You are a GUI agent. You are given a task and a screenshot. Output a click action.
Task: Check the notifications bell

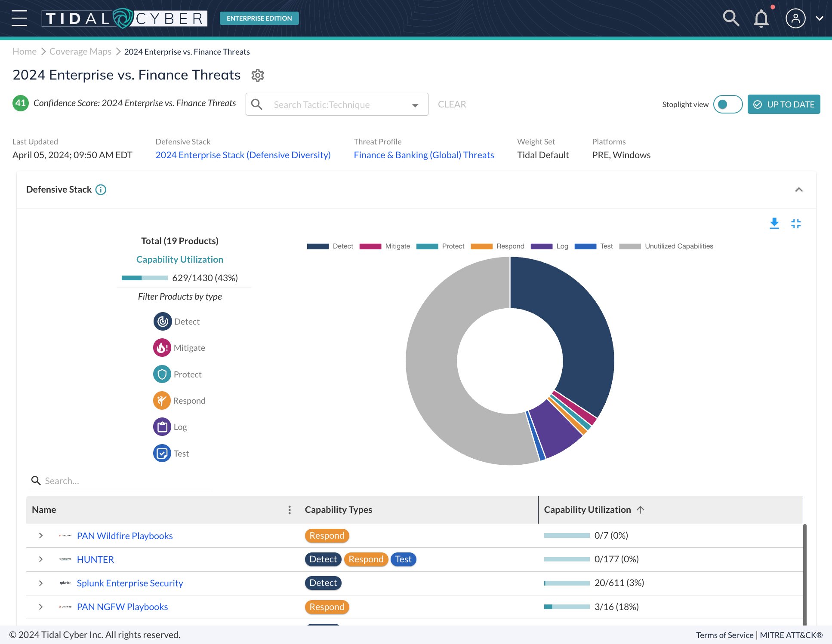(761, 18)
